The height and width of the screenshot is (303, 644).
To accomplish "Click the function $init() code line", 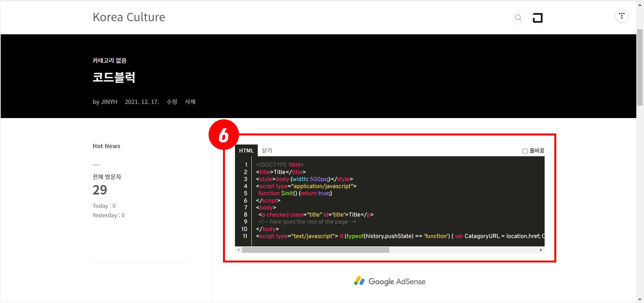I will (x=295, y=193).
